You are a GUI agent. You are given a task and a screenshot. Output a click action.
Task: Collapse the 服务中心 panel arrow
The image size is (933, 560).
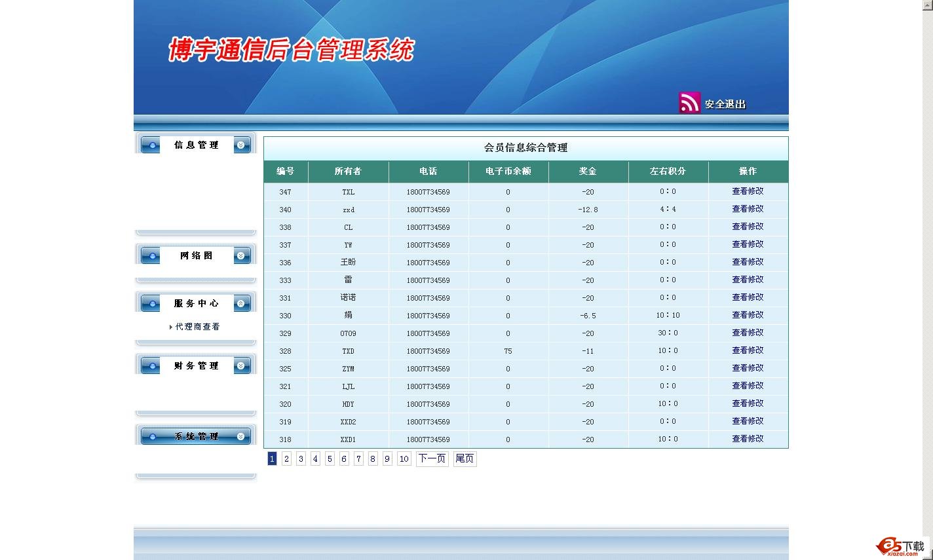coord(242,304)
